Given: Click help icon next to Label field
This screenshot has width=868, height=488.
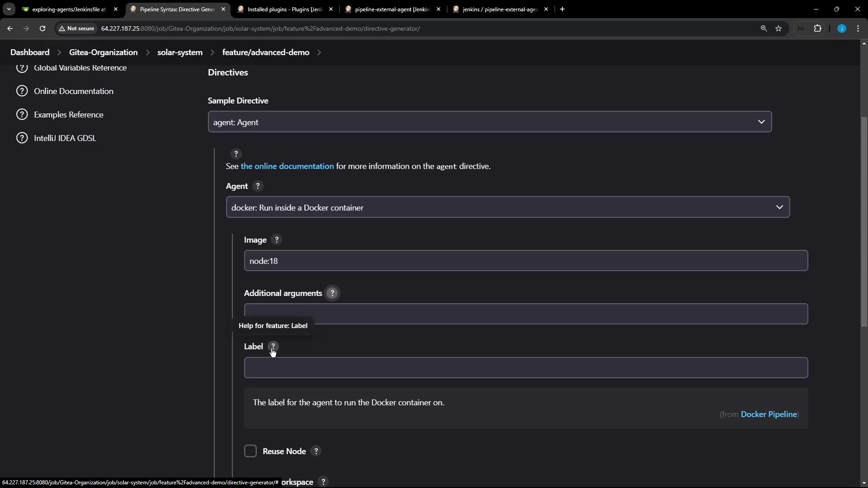Looking at the screenshot, I should click(x=273, y=347).
